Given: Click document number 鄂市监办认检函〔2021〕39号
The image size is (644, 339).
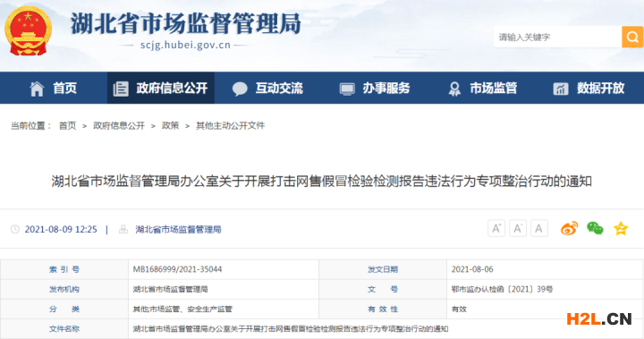Looking at the screenshot, I should pos(502,289).
